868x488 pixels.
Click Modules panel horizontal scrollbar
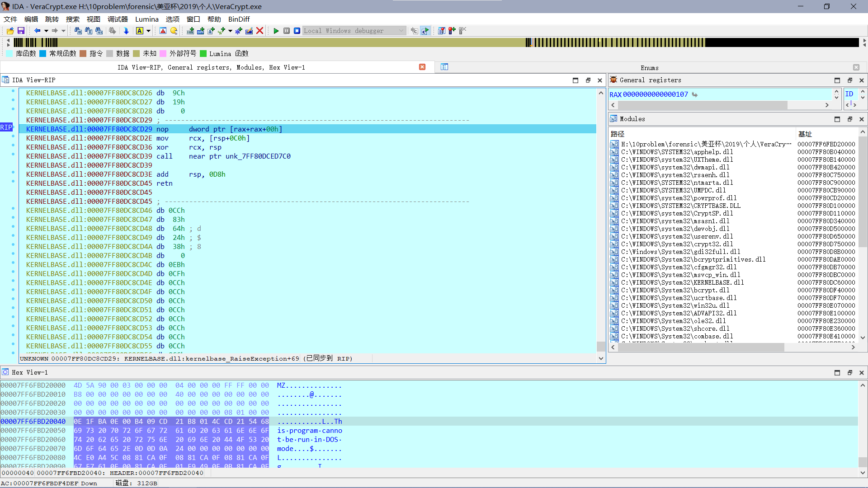click(x=702, y=347)
